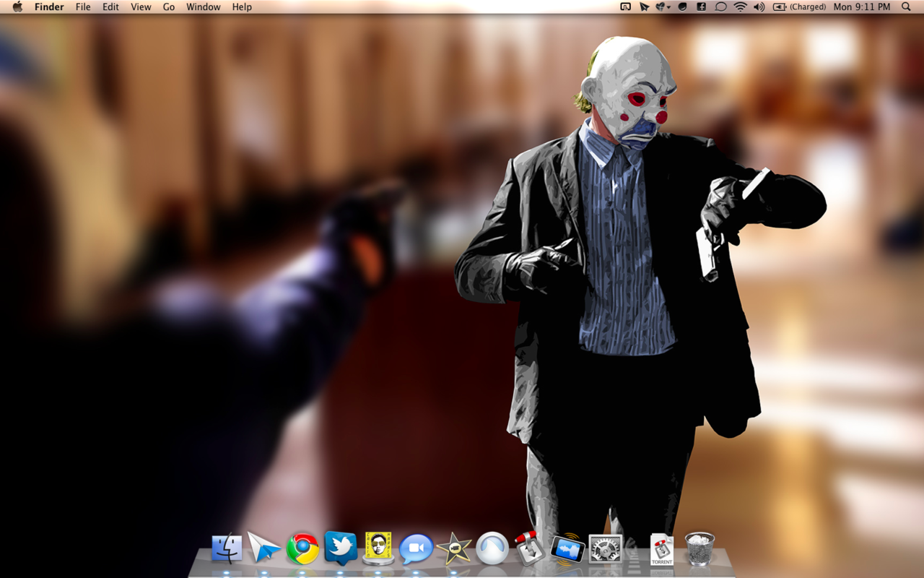Mute sound via the volume menu bar icon
Screen dimensions: 924x578
[759, 7]
